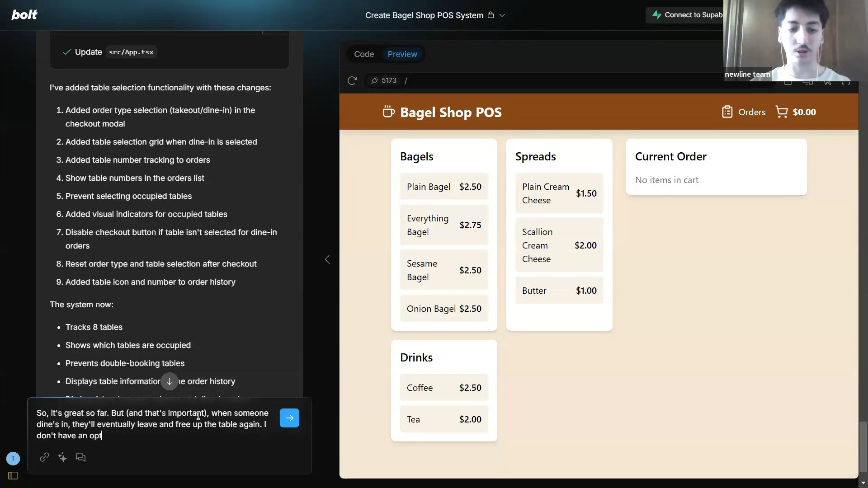Click the src/App.tsx file chip

pyautogui.click(x=131, y=52)
